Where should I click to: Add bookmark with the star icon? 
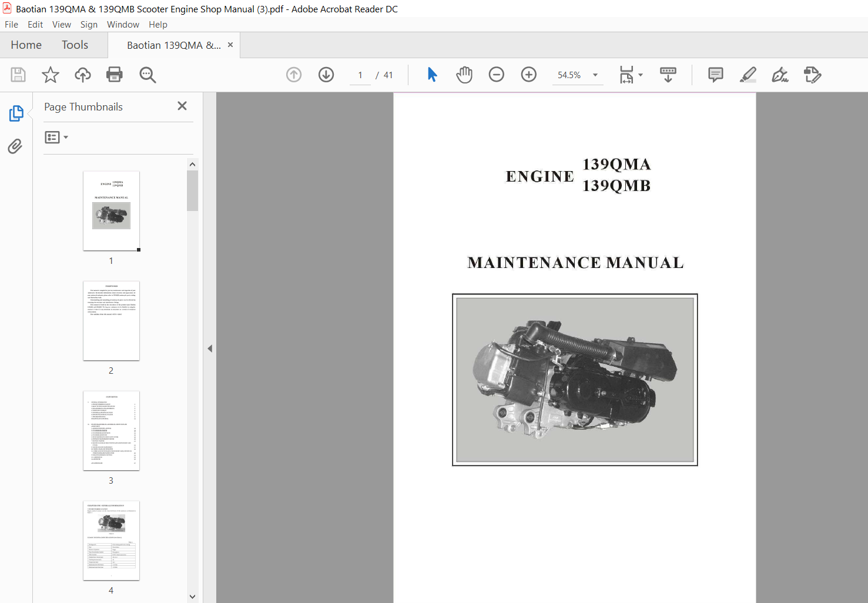(x=51, y=75)
